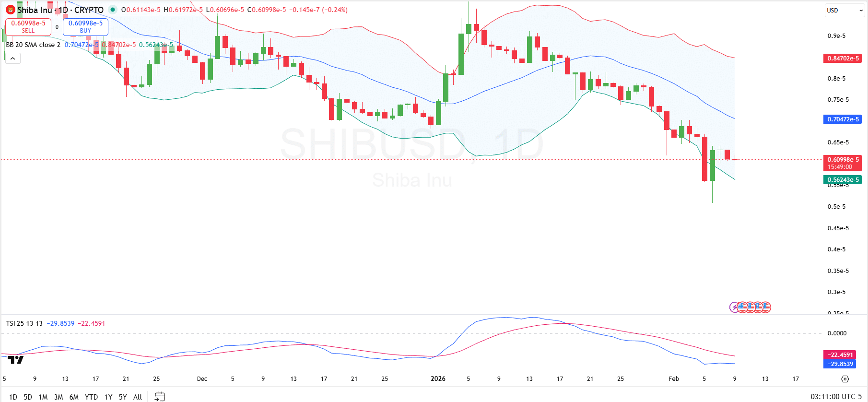
Task: Select the Shiba Inu · 1D · CRYPTO title
Action: coord(60,10)
